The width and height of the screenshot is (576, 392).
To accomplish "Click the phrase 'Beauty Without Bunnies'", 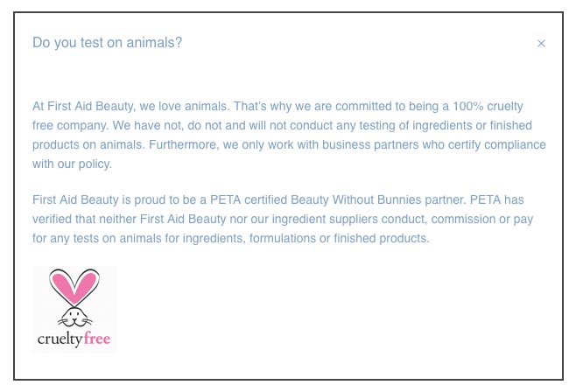I will [x=356, y=199].
